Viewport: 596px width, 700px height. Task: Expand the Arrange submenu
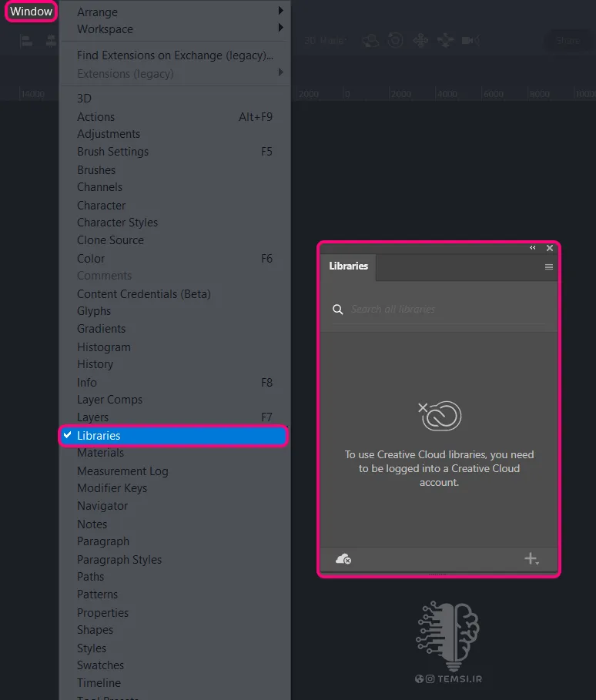tap(175, 12)
